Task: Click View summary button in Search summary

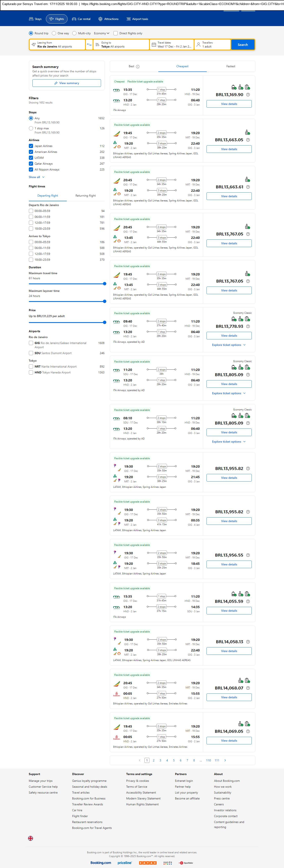Action: (67, 83)
